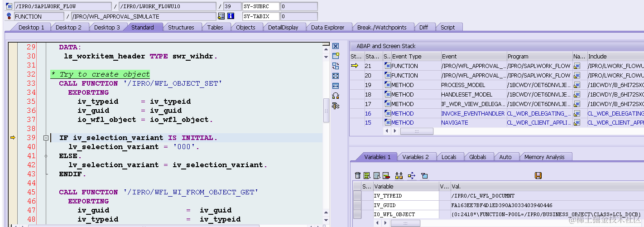644x227 pixels.
Task: Click the Variable column header
Action: tap(406, 186)
